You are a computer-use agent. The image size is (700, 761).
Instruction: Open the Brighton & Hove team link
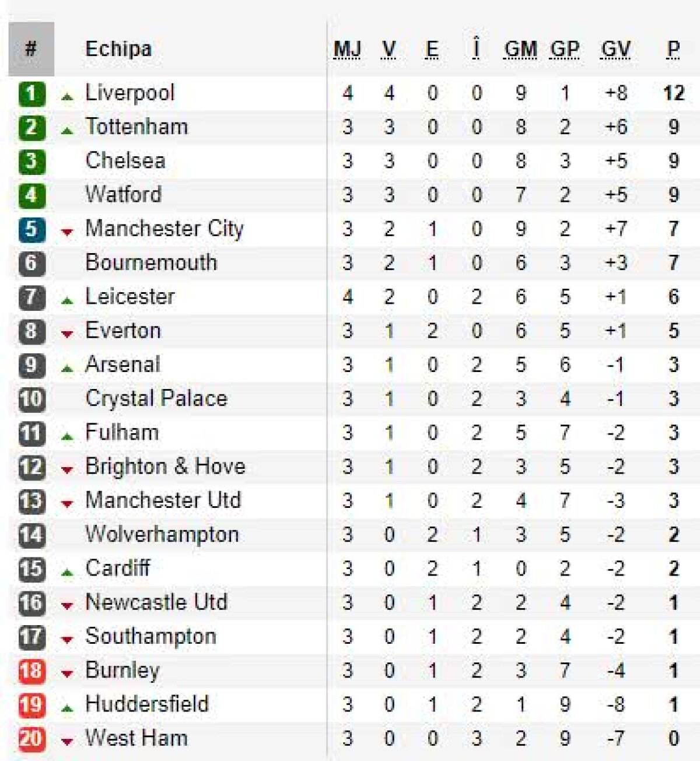click(165, 467)
